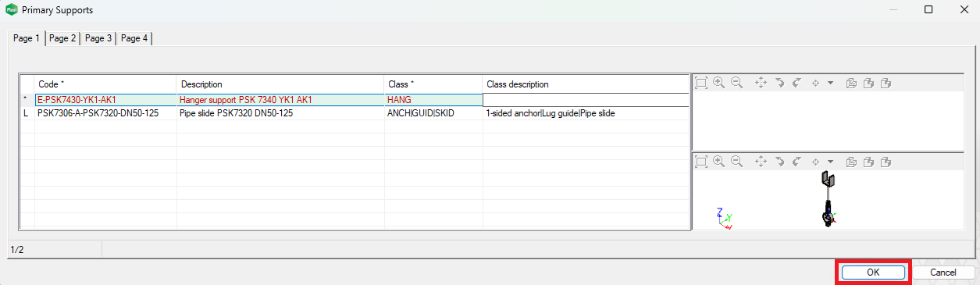Switch to the Page 1 tab

[x=27, y=37]
